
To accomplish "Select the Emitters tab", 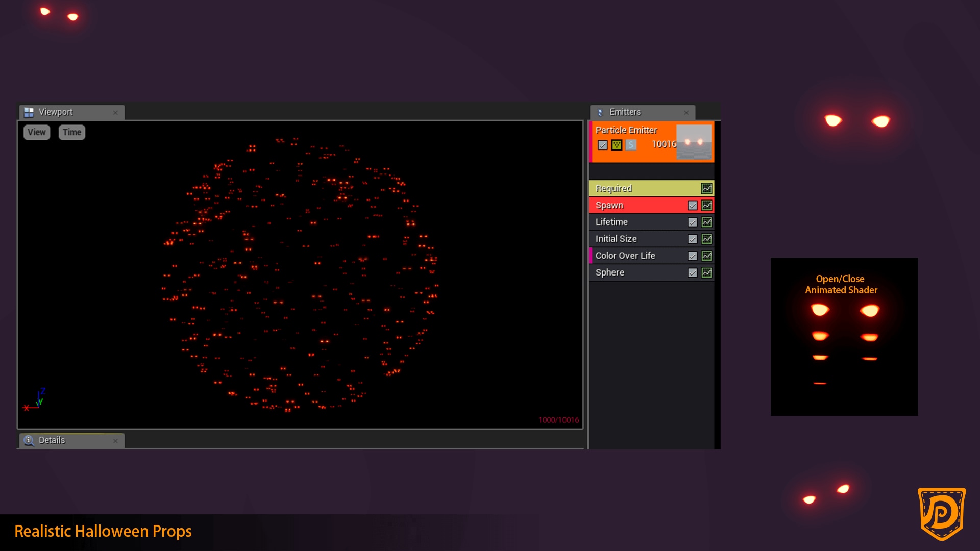I will click(625, 112).
